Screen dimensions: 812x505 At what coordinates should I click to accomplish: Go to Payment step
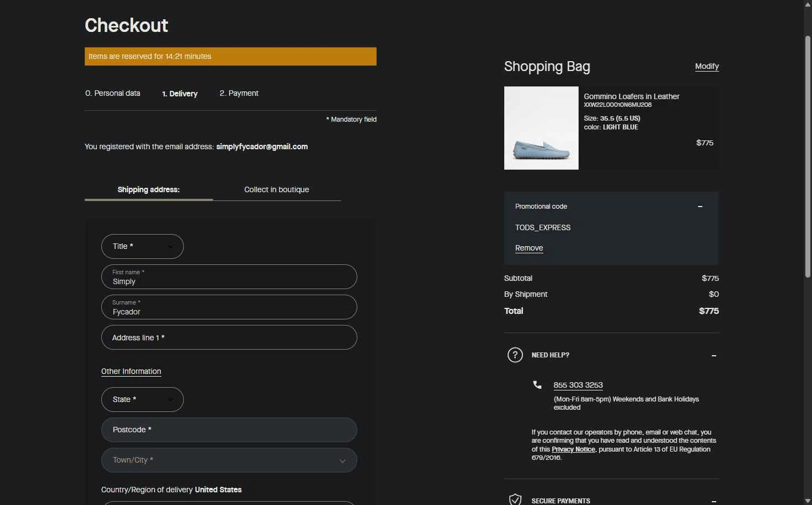coord(239,94)
